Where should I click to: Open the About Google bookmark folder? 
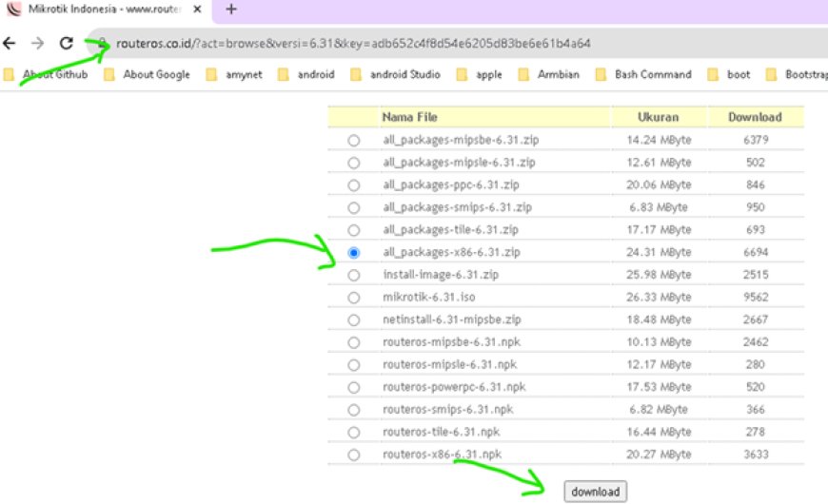147,74
